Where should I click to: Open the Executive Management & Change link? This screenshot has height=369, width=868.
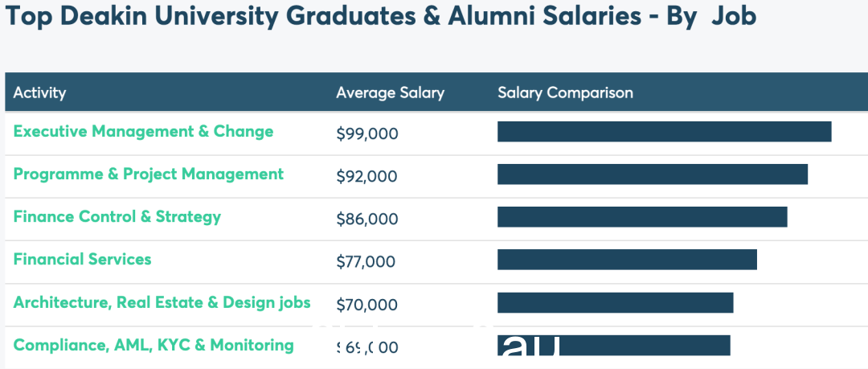coord(143,132)
